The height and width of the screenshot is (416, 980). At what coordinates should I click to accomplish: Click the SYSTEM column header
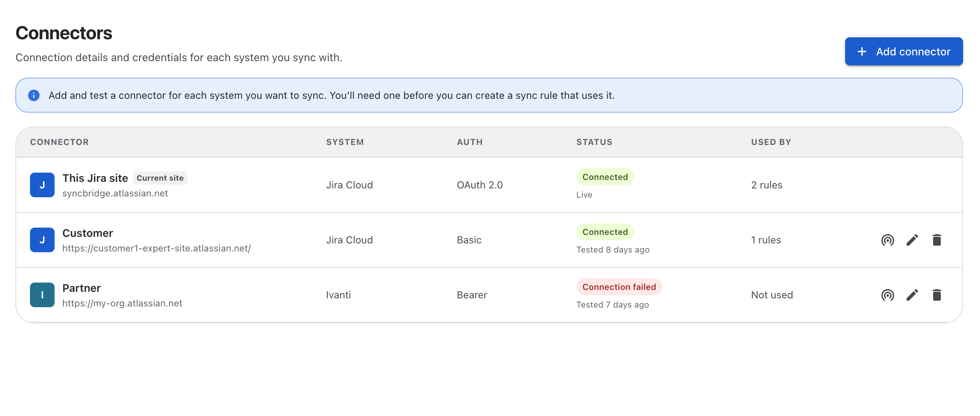[345, 142]
